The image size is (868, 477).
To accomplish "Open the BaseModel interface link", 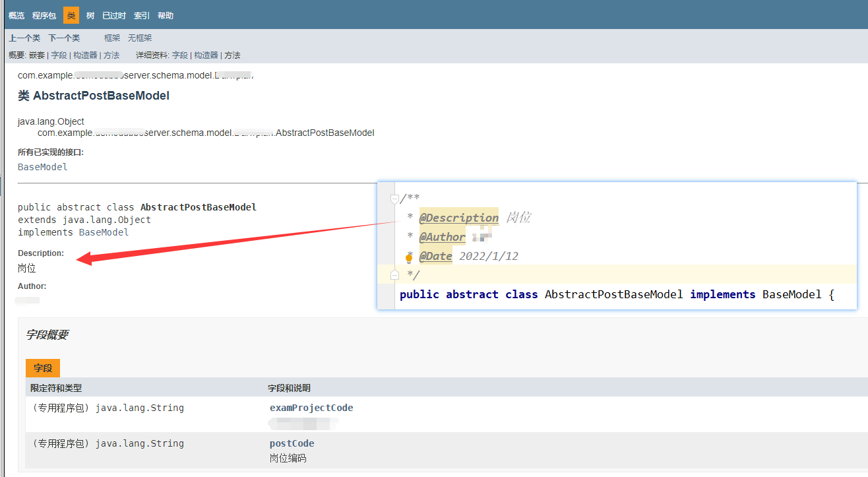I will coord(42,167).
